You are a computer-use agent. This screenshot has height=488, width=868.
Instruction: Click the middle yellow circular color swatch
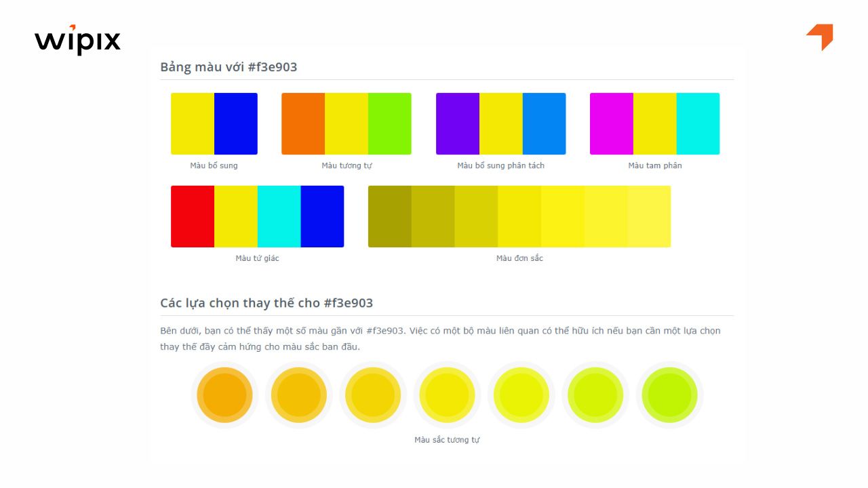coord(447,395)
